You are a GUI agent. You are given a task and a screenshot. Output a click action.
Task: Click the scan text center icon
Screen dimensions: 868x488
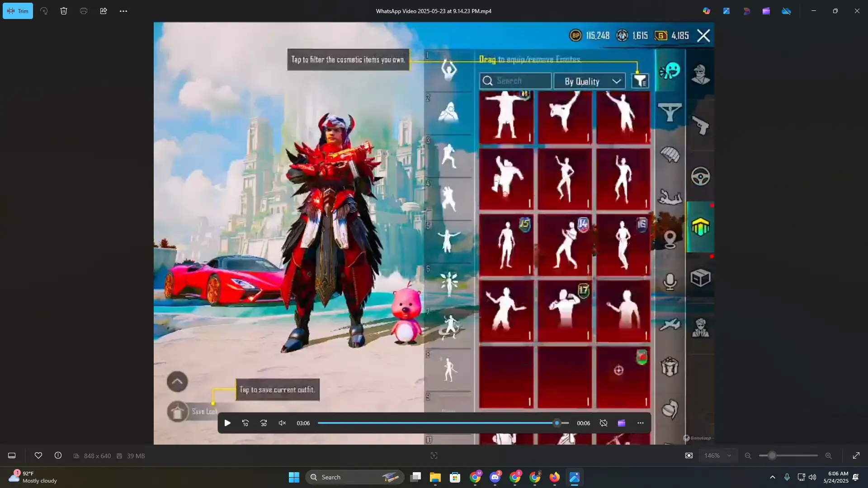pyautogui.click(x=434, y=455)
